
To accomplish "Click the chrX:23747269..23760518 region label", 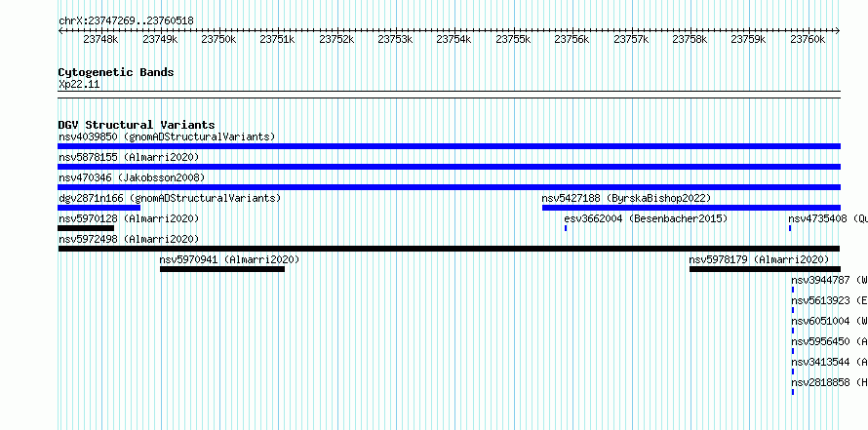I will point(126,20).
